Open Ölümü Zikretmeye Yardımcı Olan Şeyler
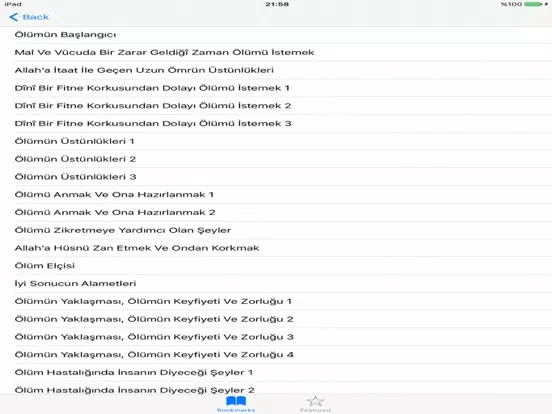Image resolution: width=552 pixels, height=414 pixels. (x=276, y=230)
